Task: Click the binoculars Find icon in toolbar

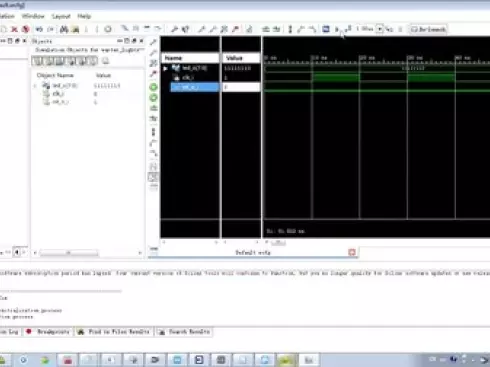Action: tap(64, 30)
